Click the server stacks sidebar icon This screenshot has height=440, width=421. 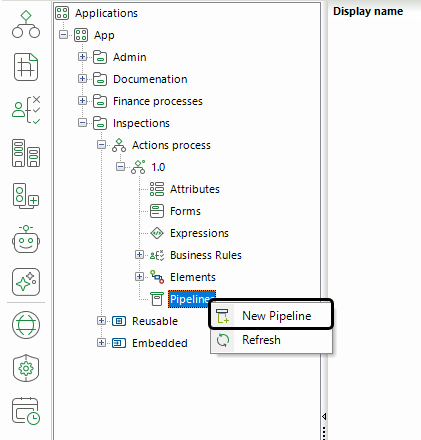[26, 153]
